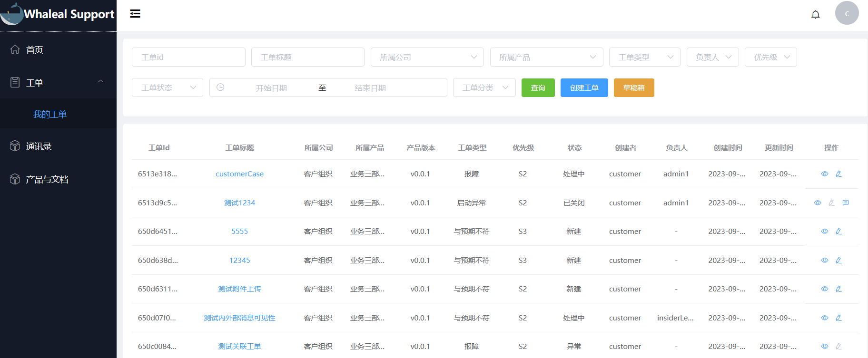The width and height of the screenshot is (868, 358).
Task: Edit ticket 测试内外部消息可见性 with pencil icon
Action: pyautogui.click(x=838, y=318)
